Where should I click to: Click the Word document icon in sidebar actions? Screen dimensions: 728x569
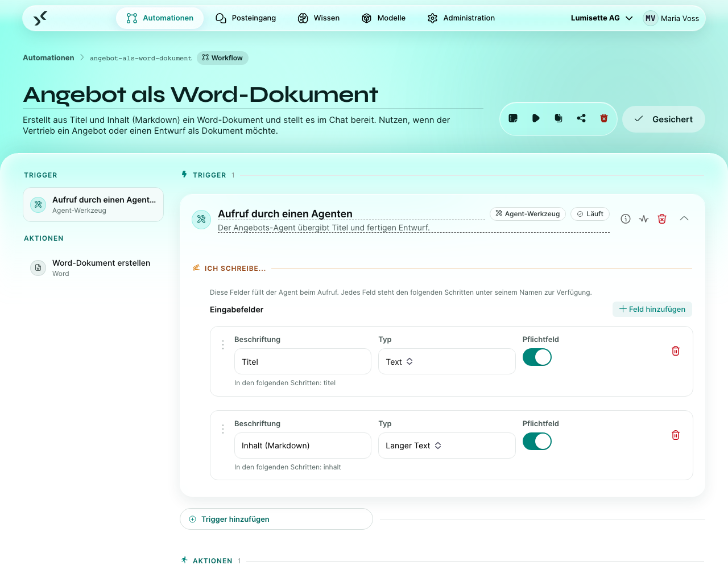[38, 268]
